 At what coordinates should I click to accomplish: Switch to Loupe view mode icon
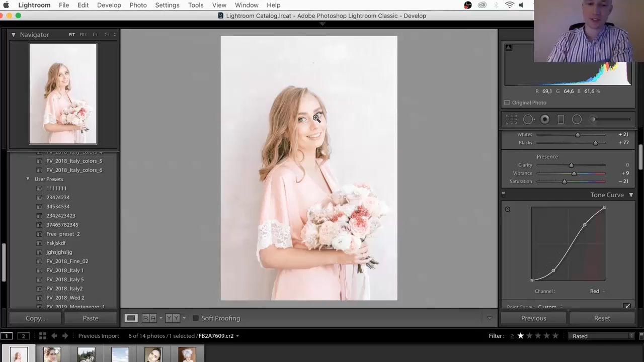tap(131, 318)
